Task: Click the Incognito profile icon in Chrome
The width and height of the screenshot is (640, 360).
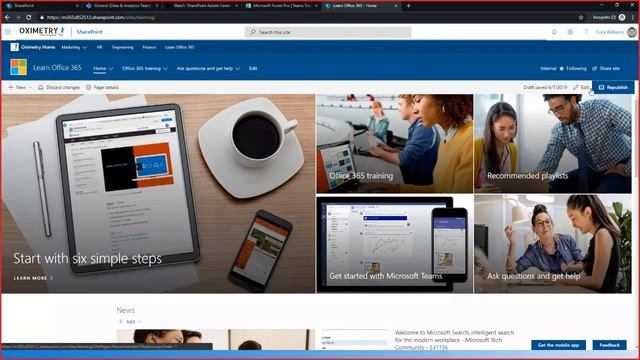Action: click(622, 17)
